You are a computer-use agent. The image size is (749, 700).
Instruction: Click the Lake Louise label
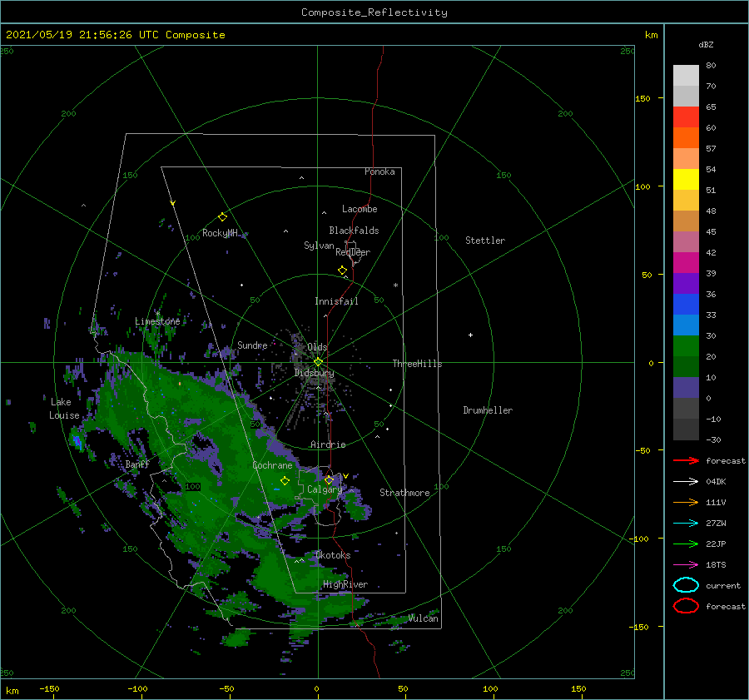pyautogui.click(x=64, y=409)
